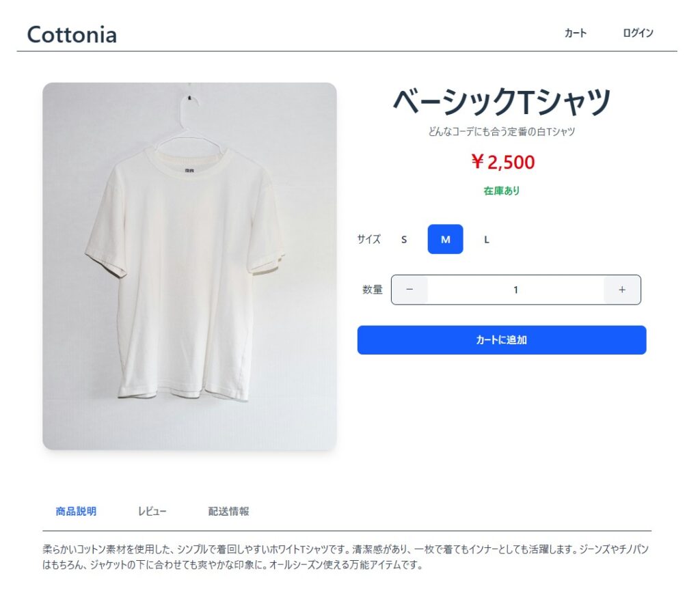700x595 pixels.
Task: Select size S
Action: [x=404, y=239]
